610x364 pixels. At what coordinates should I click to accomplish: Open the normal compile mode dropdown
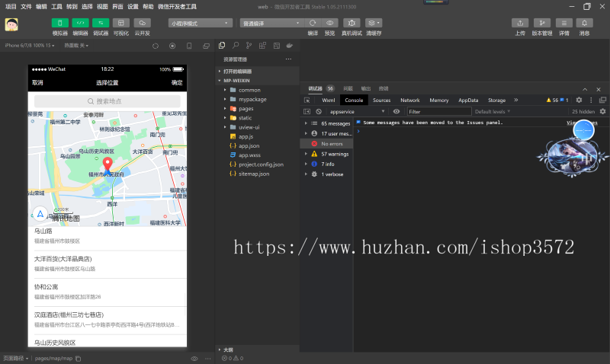271,24
